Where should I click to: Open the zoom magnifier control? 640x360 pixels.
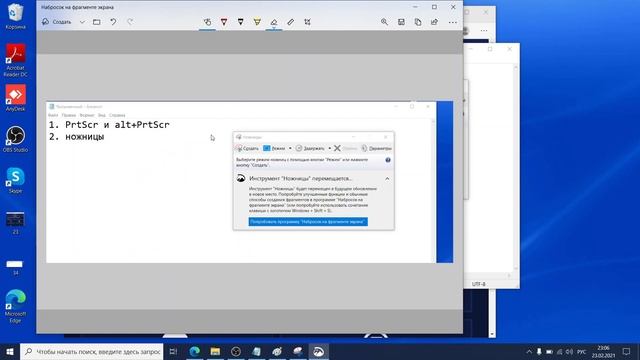(x=384, y=22)
